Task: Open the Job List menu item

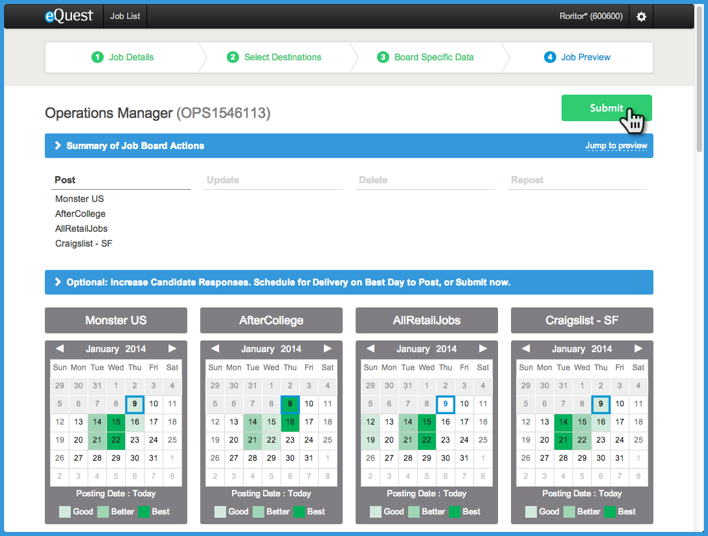Action: tap(125, 16)
